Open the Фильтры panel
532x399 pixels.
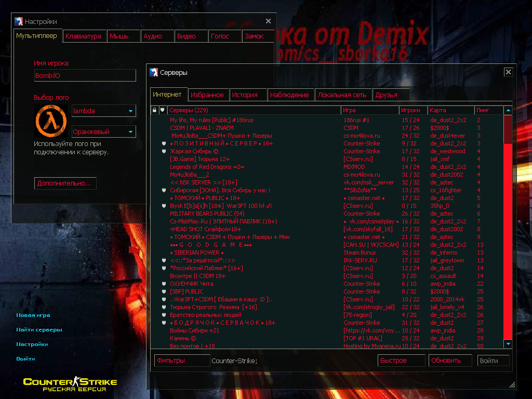pos(182,361)
